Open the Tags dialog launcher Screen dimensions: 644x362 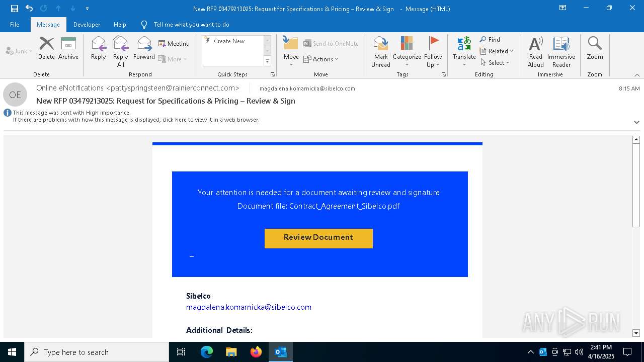(x=444, y=74)
